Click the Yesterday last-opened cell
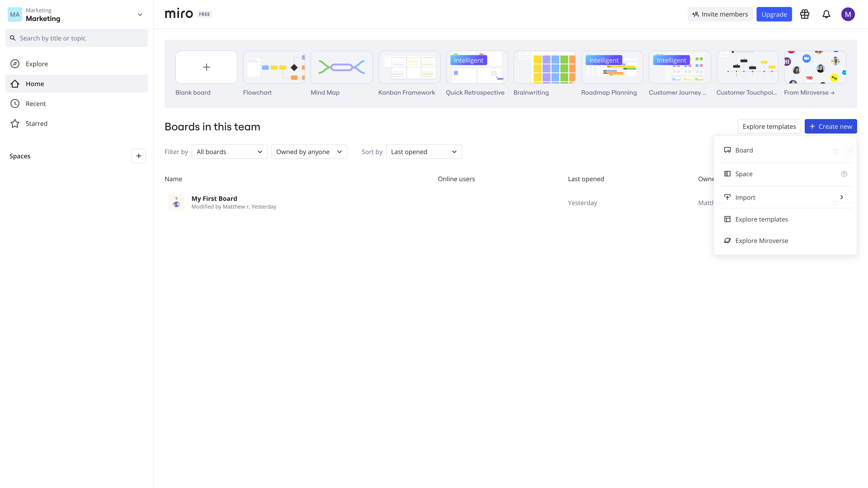868x488 pixels. pos(582,203)
